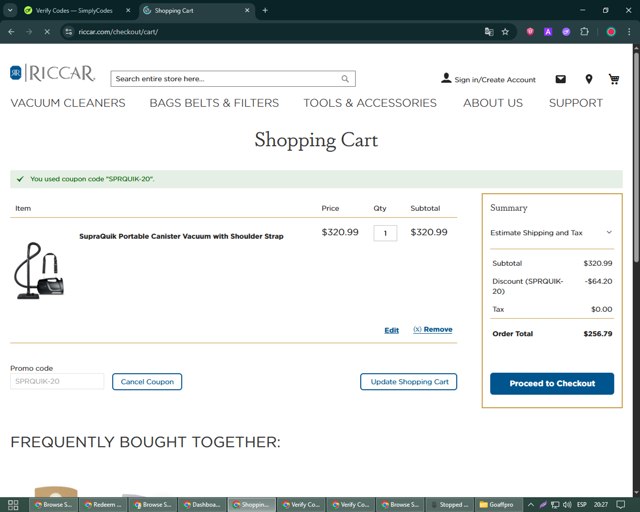Open the tab search dropdown arrow
Image resolution: width=640 pixels, height=512 pixels.
pyautogui.click(x=10, y=10)
